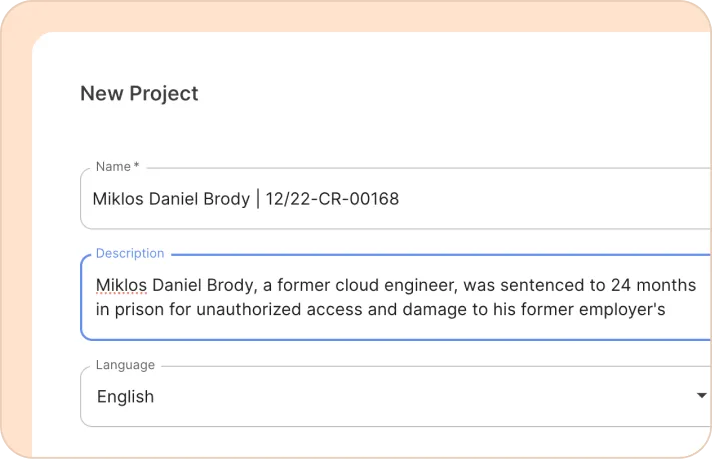The width and height of the screenshot is (712, 459).
Task: Click the words former employer's in Description
Action: 598,309
